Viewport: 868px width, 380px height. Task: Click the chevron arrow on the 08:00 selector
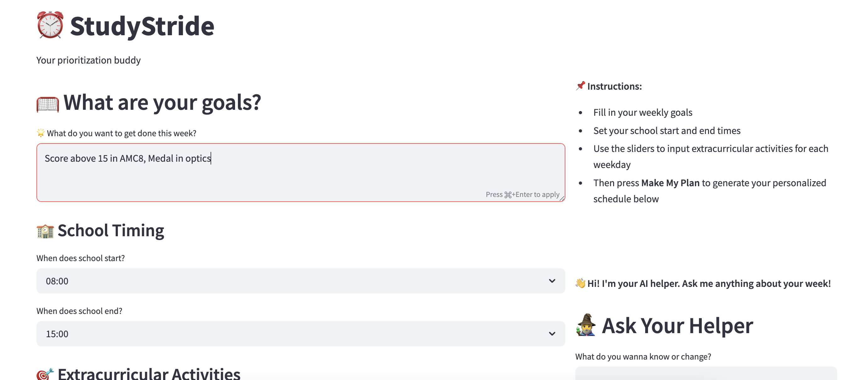click(x=552, y=281)
